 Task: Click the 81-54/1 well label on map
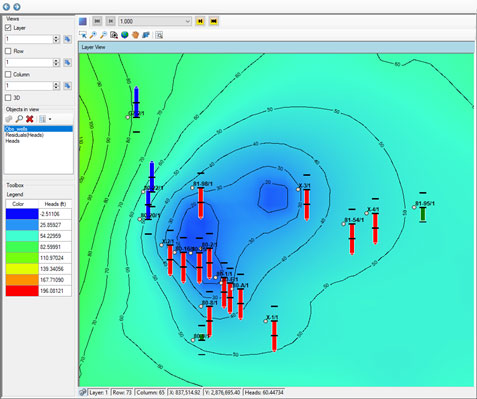[354, 220]
